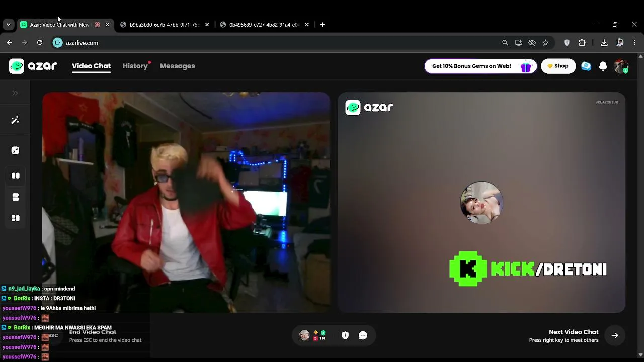The image size is (644, 362).
Task: Open the browser extensions puzzle menu
Action: [x=582, y=43]
